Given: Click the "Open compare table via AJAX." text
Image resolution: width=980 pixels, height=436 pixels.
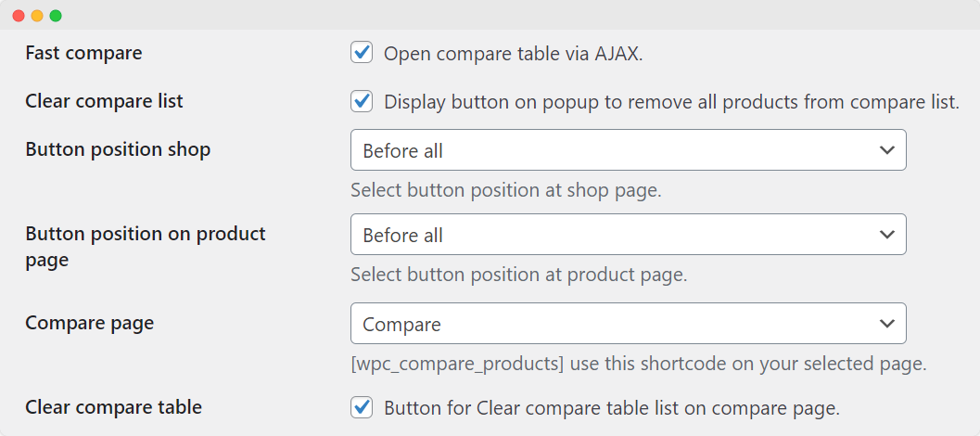Looking at the screenshot, I should (x=513, y=54).
